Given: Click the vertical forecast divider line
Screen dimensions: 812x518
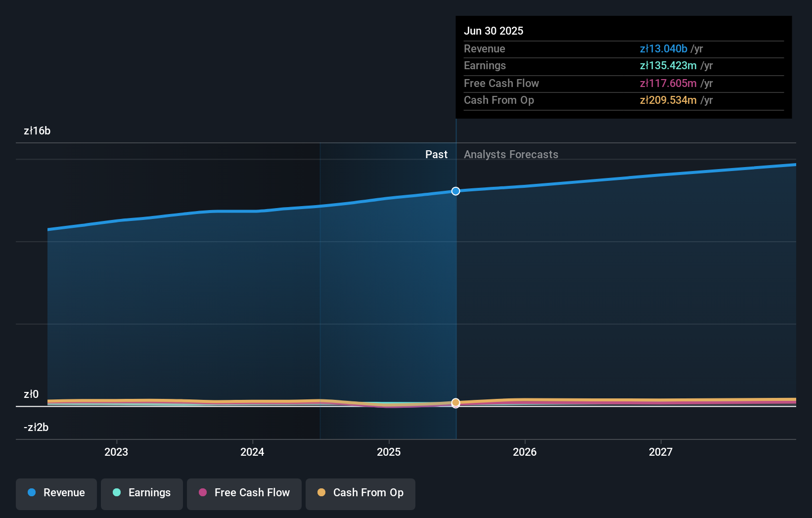Looking at the screenshot, I should [455, 277].
